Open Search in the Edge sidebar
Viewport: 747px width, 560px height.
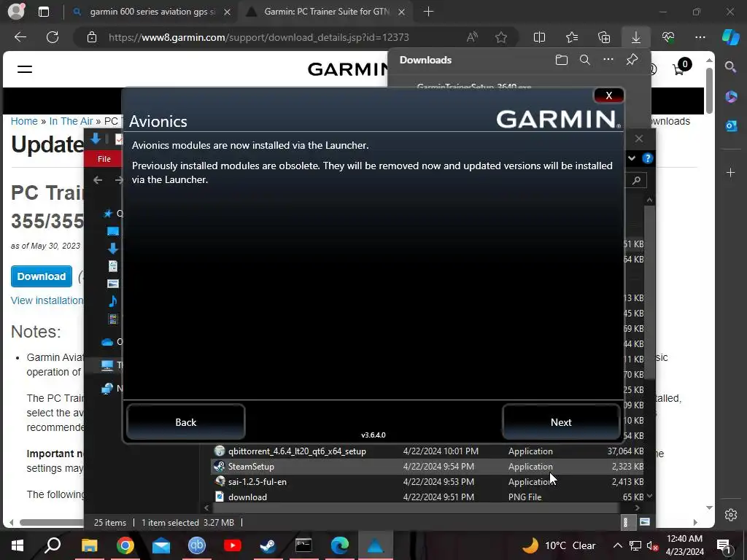[x=730, y=67]
